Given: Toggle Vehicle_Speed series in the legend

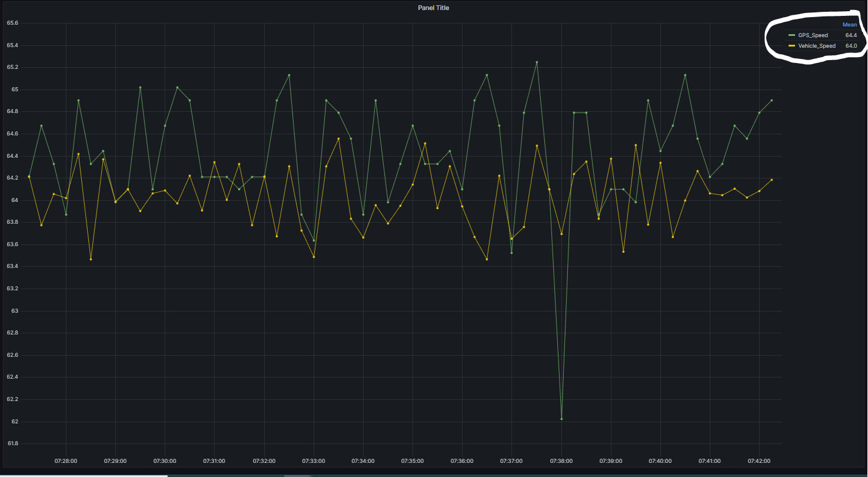Looking at the screenshot, I should (x=816, y=45).
